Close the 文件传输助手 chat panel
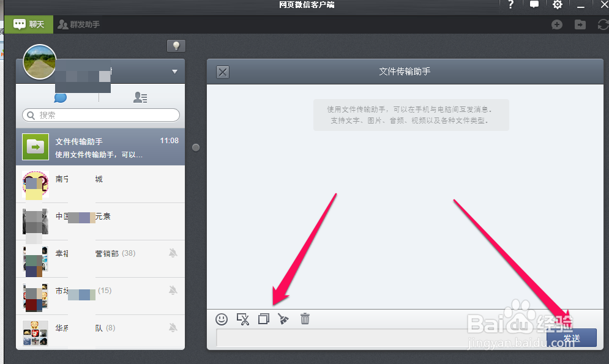This screenshot has height=364, width=609. (x=223, y=72)
